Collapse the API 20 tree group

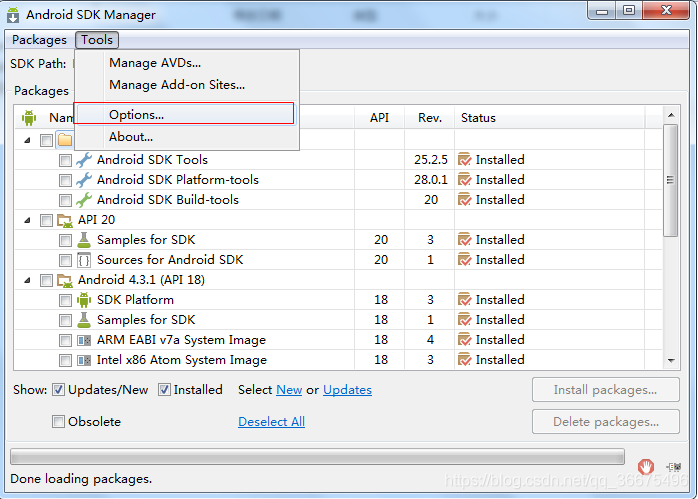pos(28,220)
